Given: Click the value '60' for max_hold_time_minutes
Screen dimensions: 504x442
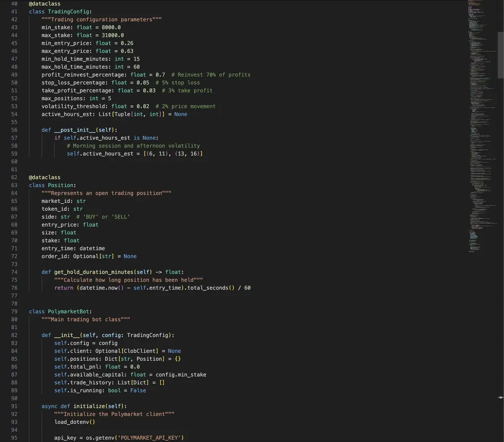Looking at the screenshot, I should (x=136, y=67).
